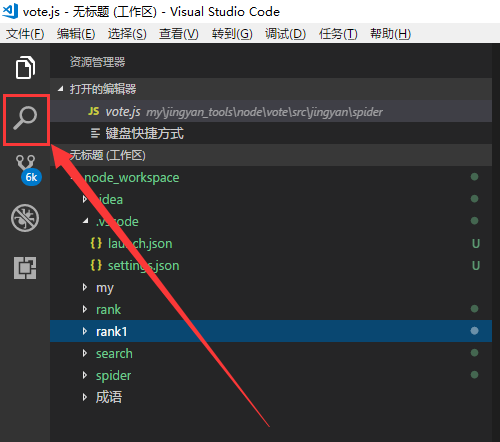Click the git status dot on node_workspace row
500x442 pixels.
coord(474,177)
